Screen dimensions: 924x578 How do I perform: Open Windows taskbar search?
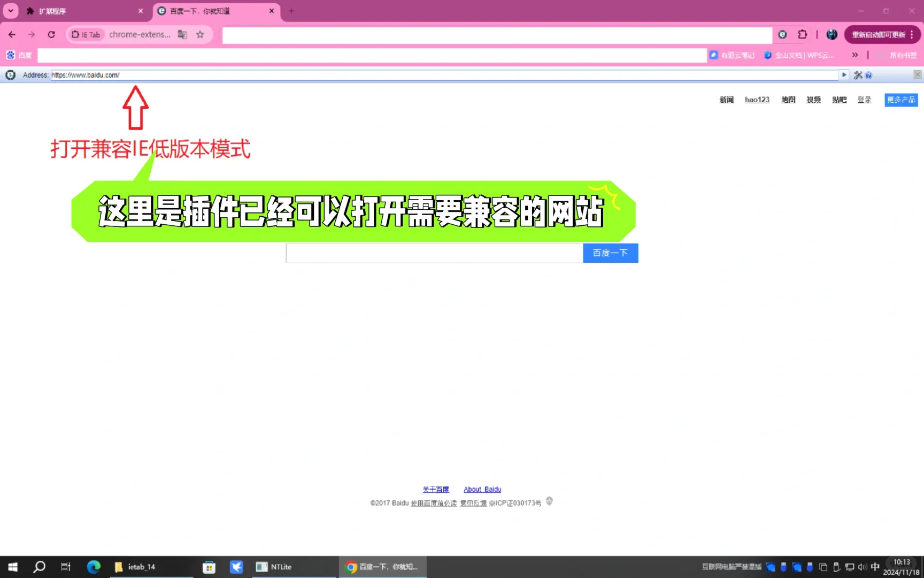(39, 567)
